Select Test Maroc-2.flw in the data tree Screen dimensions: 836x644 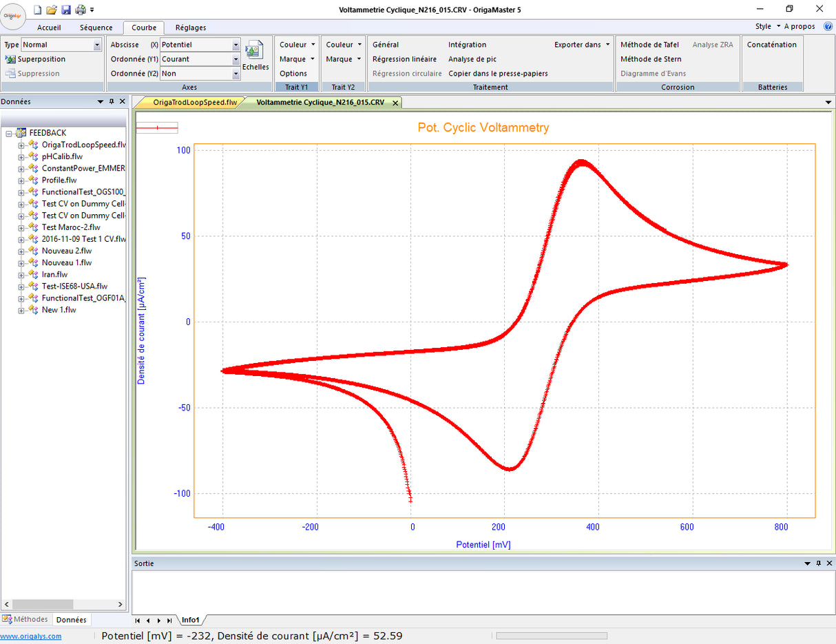tap(70, 227)
